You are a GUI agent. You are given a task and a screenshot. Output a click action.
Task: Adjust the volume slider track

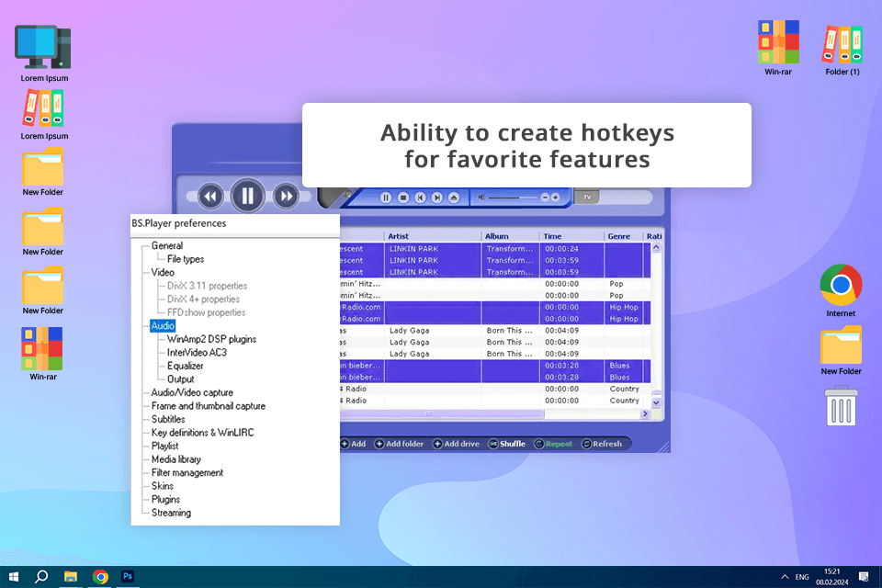513,198
